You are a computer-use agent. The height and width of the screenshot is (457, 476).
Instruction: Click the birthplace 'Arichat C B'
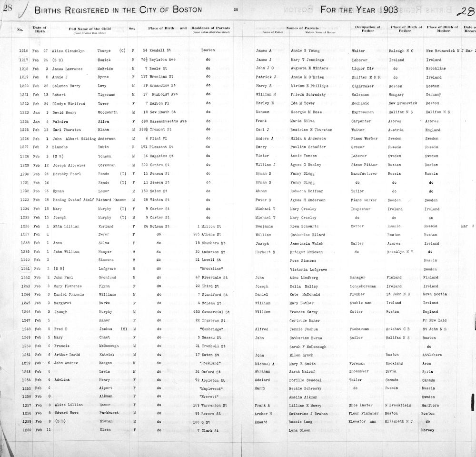(x=397, y=329)
